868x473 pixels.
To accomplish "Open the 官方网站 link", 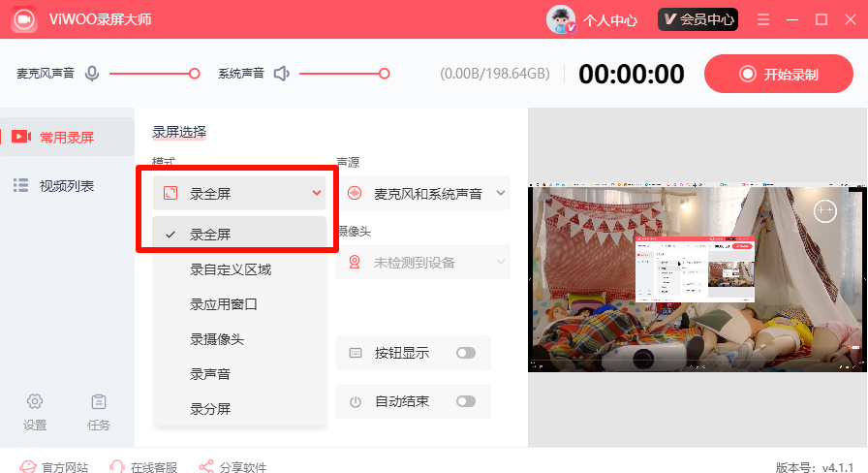I will (x=53, y=467).
